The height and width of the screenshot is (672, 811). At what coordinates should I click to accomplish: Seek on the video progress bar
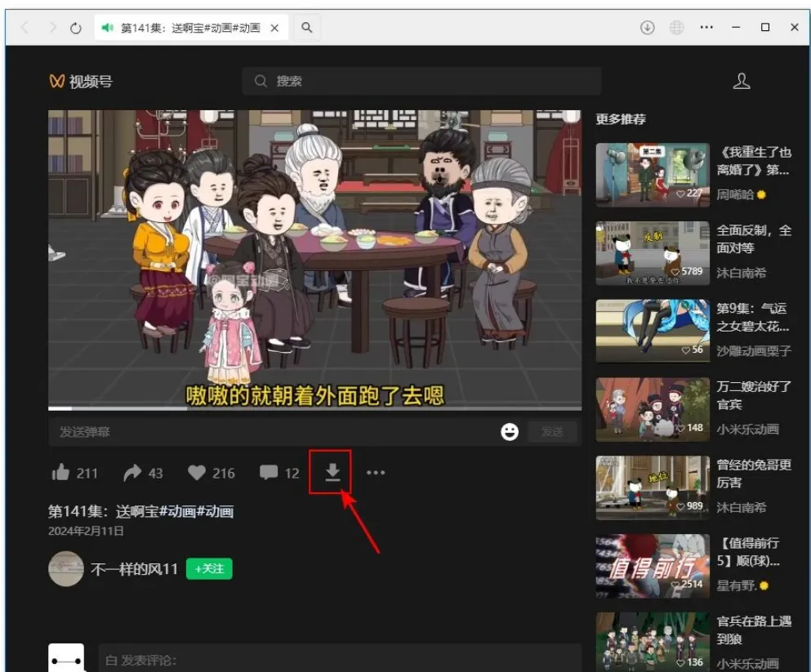pos(314,407)
